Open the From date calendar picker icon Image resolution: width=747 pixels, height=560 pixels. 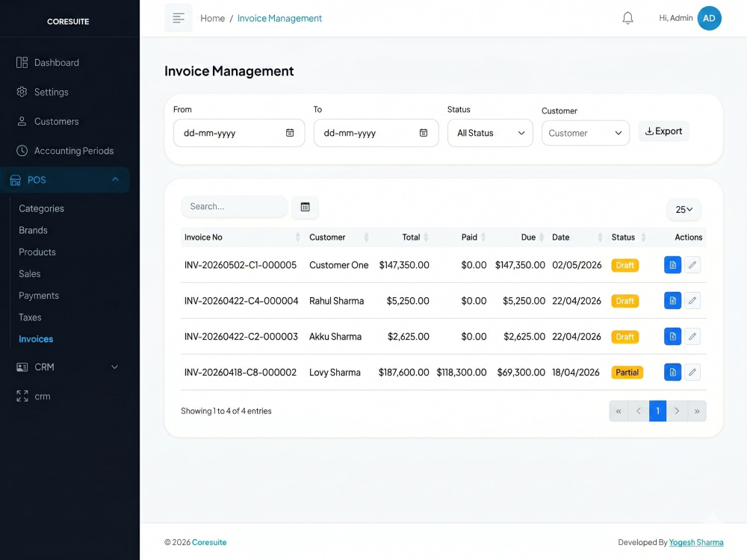(x=290, y=133)
